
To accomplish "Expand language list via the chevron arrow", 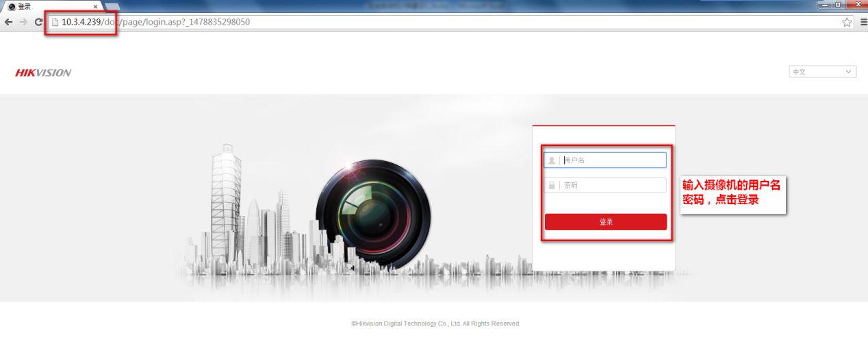I will [x=849, y=71].
